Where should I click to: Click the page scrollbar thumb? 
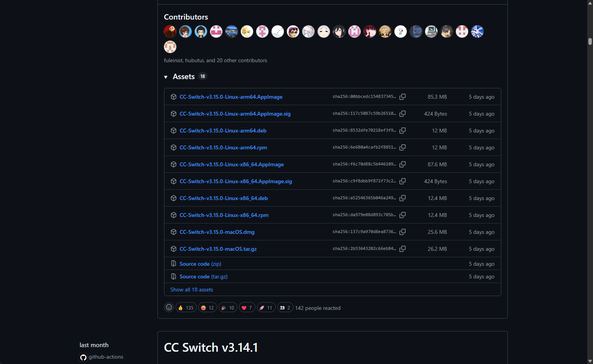click(590, 41)
